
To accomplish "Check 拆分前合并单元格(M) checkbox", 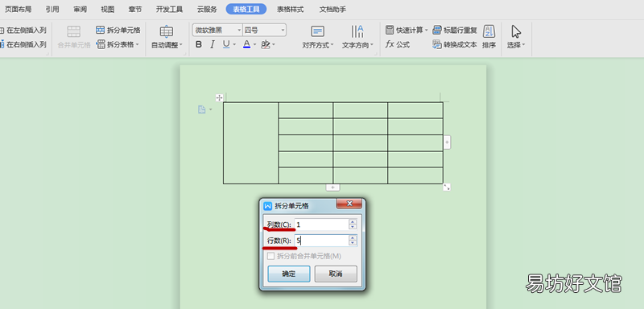I will (x=270, y=256).
